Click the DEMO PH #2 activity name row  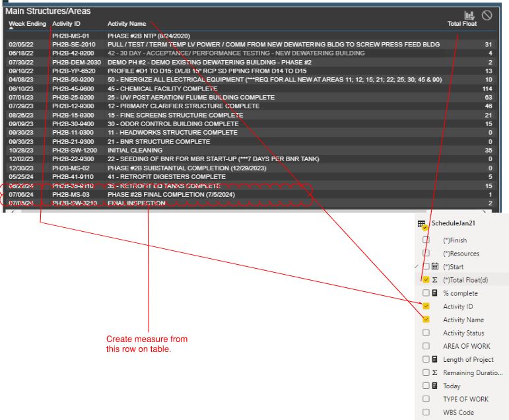pyautogui.click(x=209, y=62)
